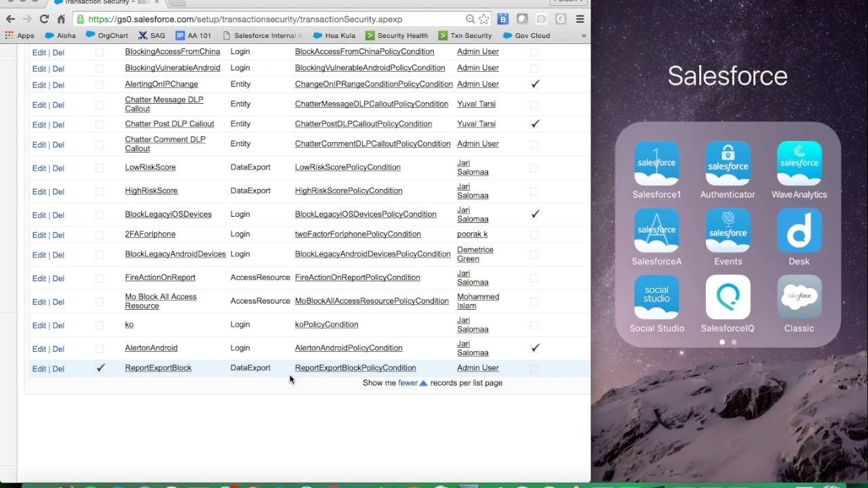The image size is (868, 488).
Task: Launch the Salesforce1 app on the iPad
Action: 656,163
